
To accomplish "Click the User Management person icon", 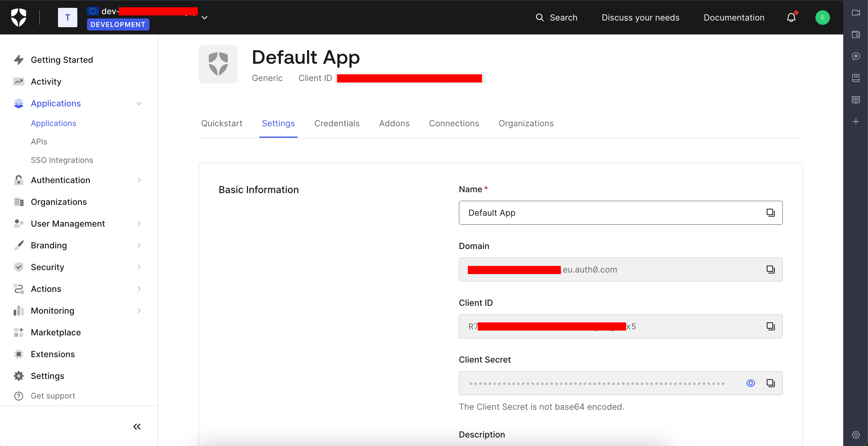I will 18,224.
